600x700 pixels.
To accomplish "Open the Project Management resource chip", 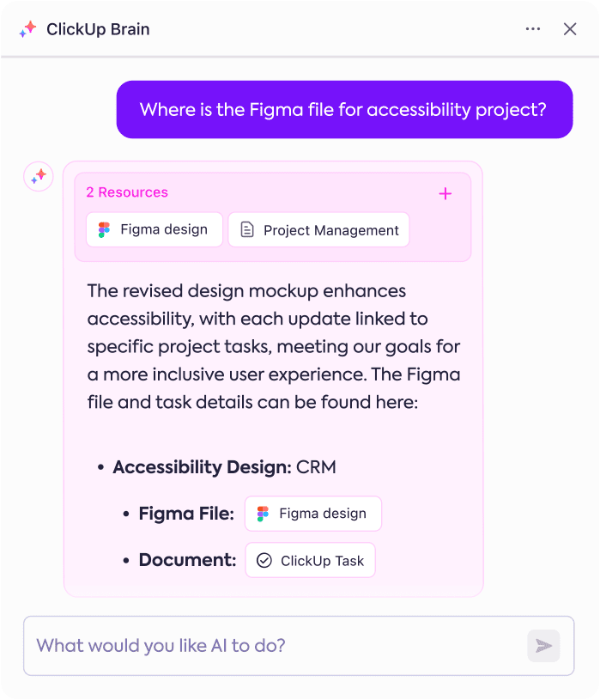I will click(318, 230).
